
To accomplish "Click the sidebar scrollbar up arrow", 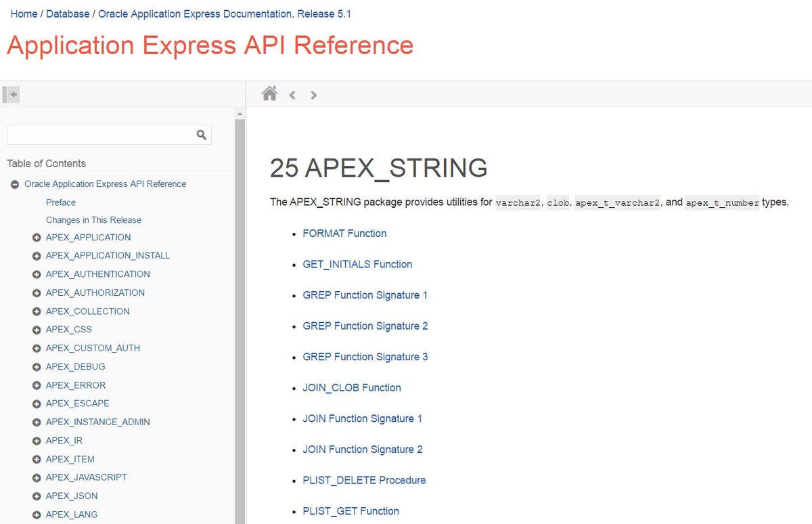I will coord(240,114).
